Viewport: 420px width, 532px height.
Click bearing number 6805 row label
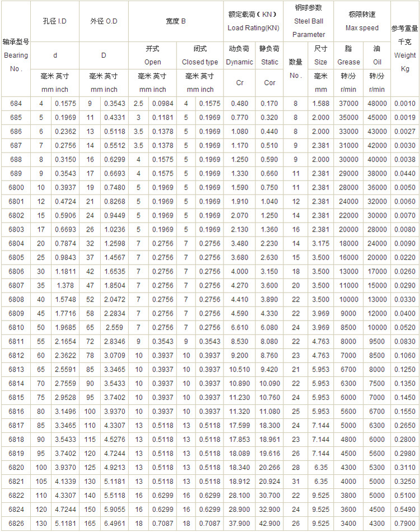point(16,257)
